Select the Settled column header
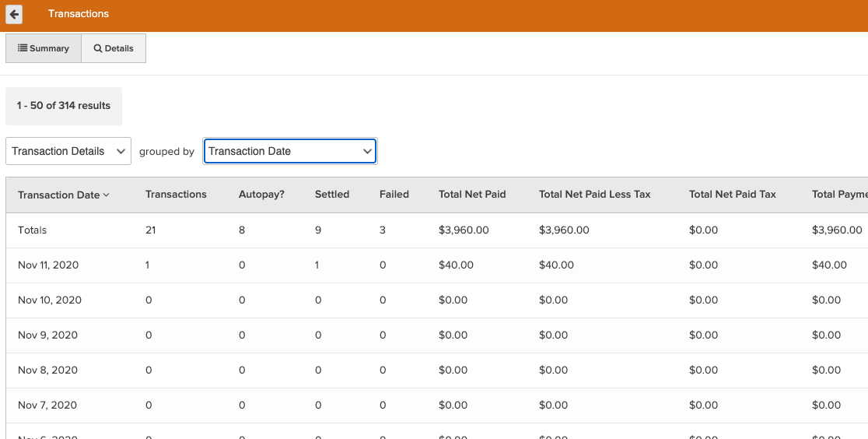The image size is (868, 439). (x=331, y=195)
